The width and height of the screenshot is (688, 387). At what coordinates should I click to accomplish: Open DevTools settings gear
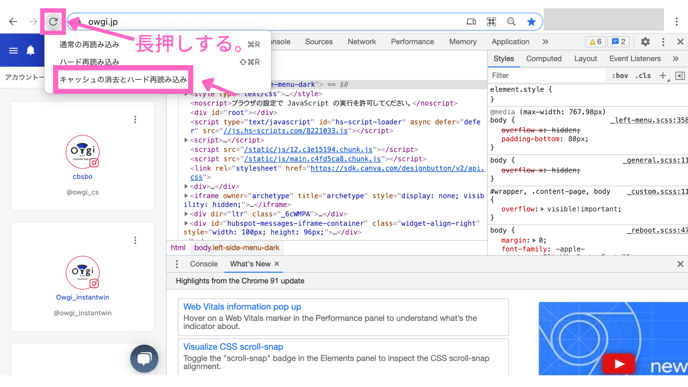[645, 42]
